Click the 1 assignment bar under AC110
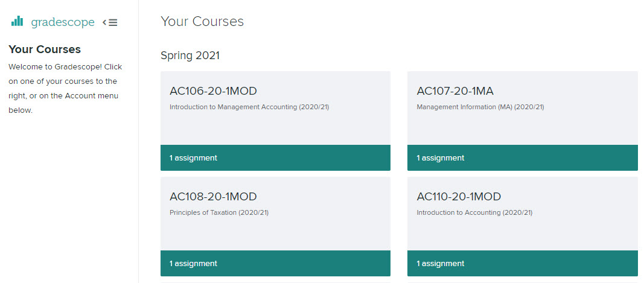 pyautogui.click(x=523, y=263)
